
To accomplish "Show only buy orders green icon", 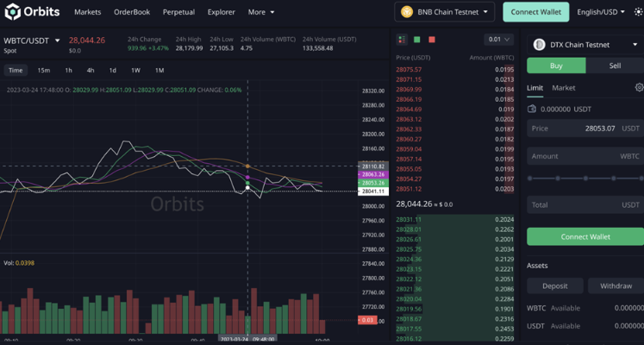I will (417, 40).
